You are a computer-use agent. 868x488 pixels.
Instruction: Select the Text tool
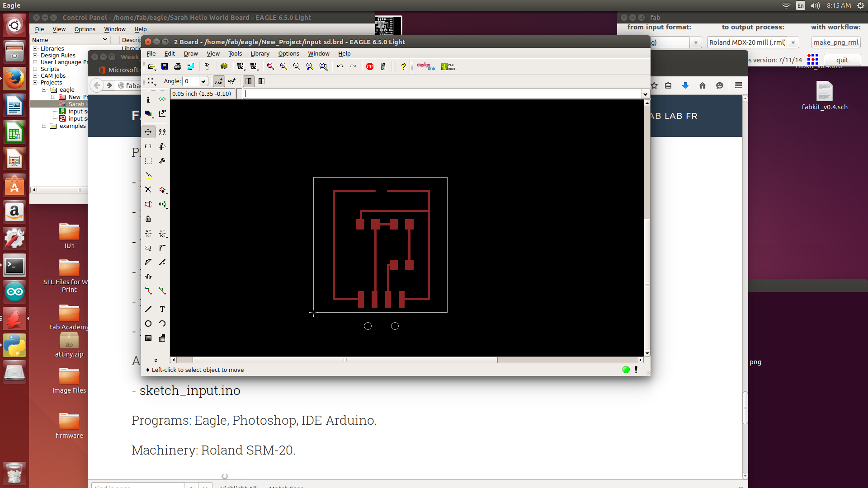pyautogui.click(x=162, y=310)
